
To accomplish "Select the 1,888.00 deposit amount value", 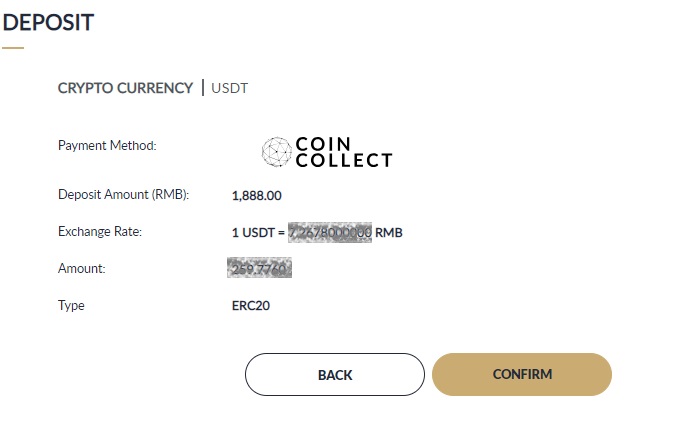I will pyautogui.click(x=256, y=196).
